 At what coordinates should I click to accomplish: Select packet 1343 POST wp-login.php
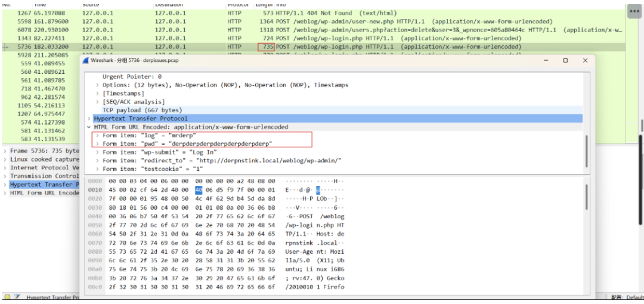tap(313, 38)
